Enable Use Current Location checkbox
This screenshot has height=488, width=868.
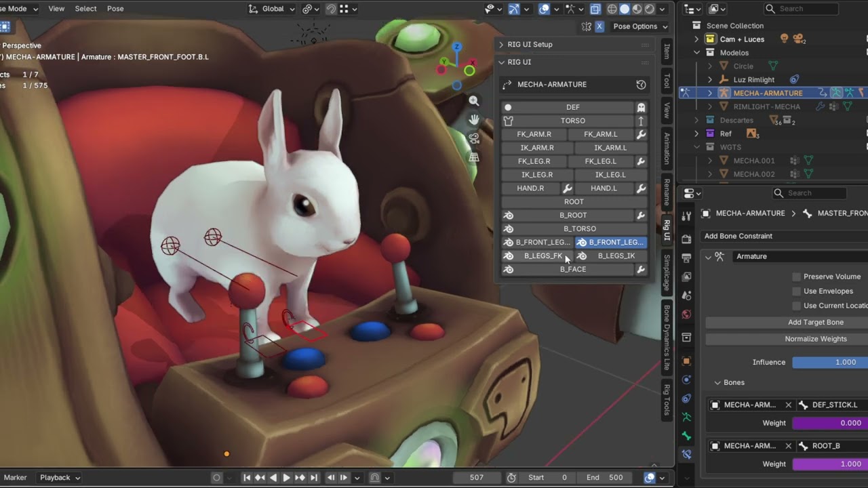coord(797,306)
